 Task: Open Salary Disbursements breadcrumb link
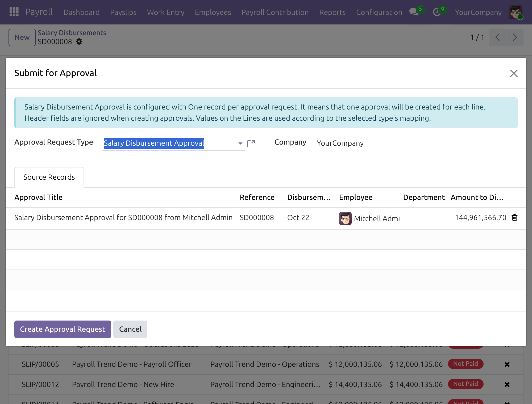click(72, 33)
